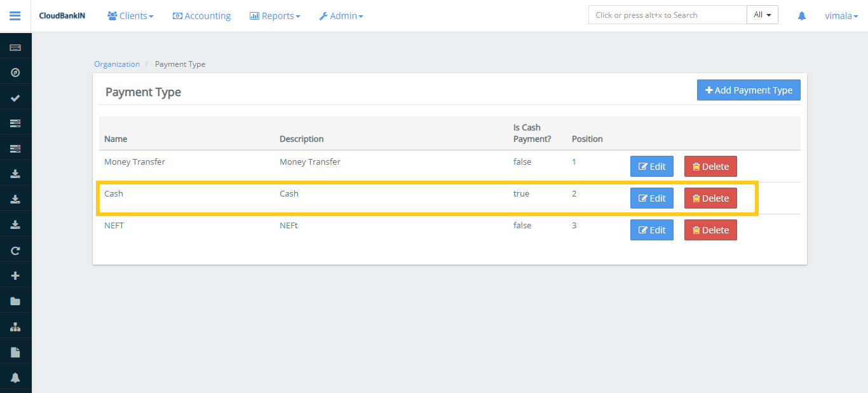The height and width of the screenshot is (393, 868).
Task: Toggle the hamburger menu icon
Action: [x=15, y=16]
